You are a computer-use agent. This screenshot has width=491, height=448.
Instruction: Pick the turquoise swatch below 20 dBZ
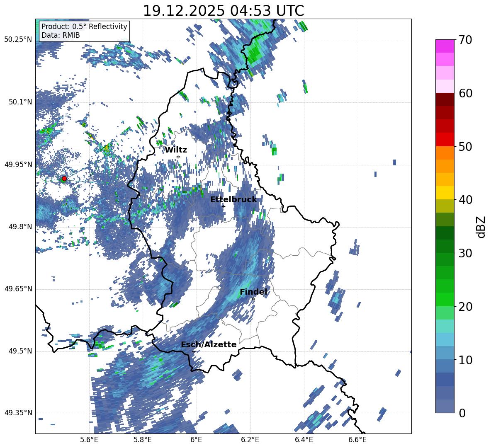click(x=445, y=326)
